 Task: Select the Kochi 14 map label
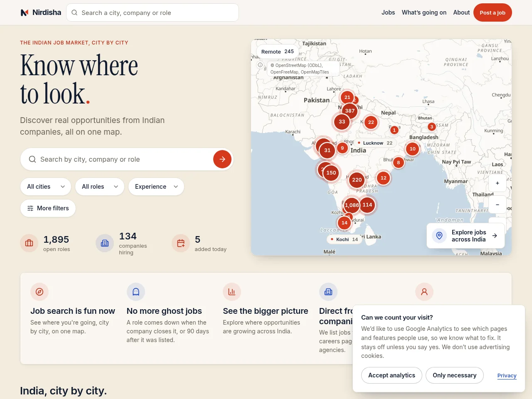(x=345, y=239)
